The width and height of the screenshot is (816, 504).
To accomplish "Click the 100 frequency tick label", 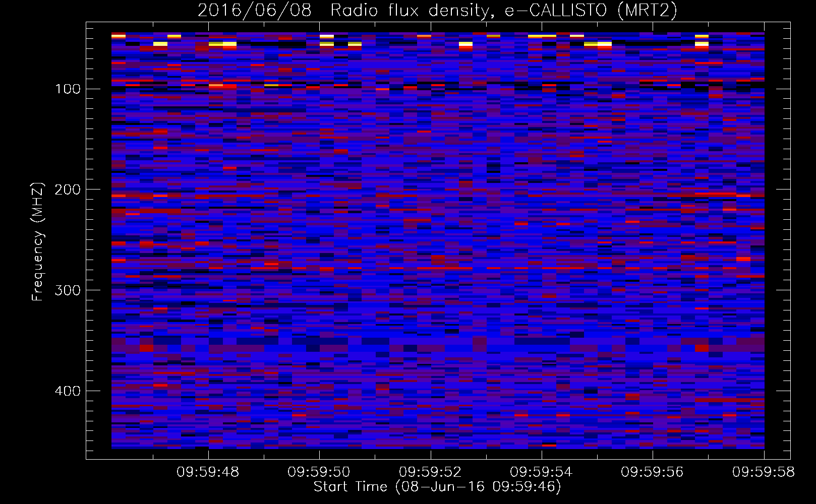I will [68, 89].
